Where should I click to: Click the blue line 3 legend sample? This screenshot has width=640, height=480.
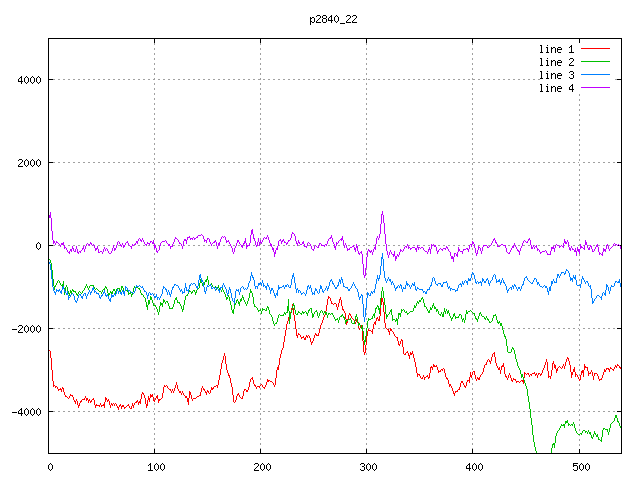tap(596, 75)
